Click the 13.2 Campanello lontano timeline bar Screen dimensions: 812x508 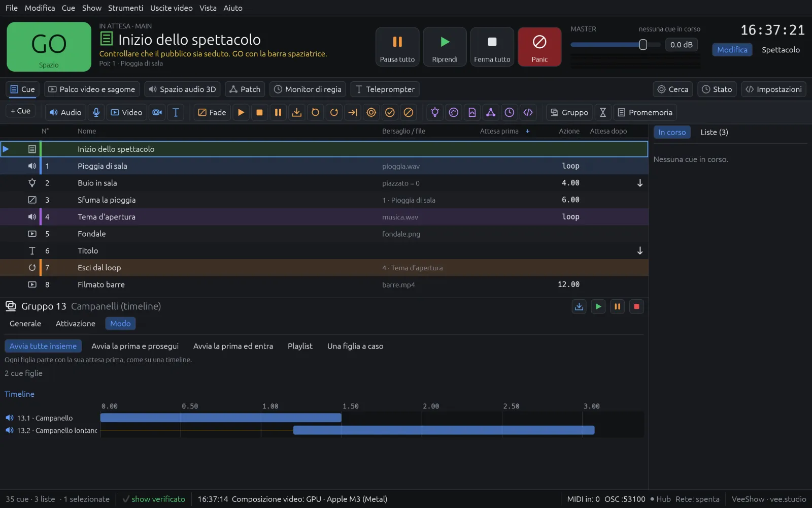[444, 430]
